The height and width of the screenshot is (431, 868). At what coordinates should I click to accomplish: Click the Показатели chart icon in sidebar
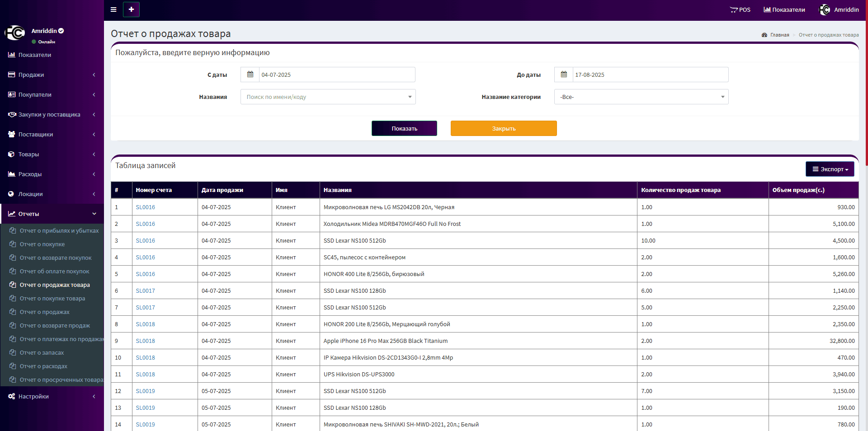click(12, 55)
